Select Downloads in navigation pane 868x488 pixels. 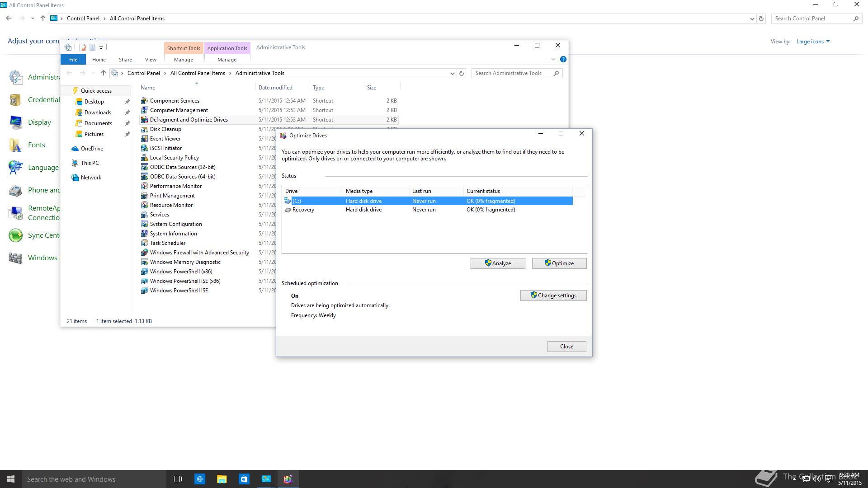click(x=98, y=113)
